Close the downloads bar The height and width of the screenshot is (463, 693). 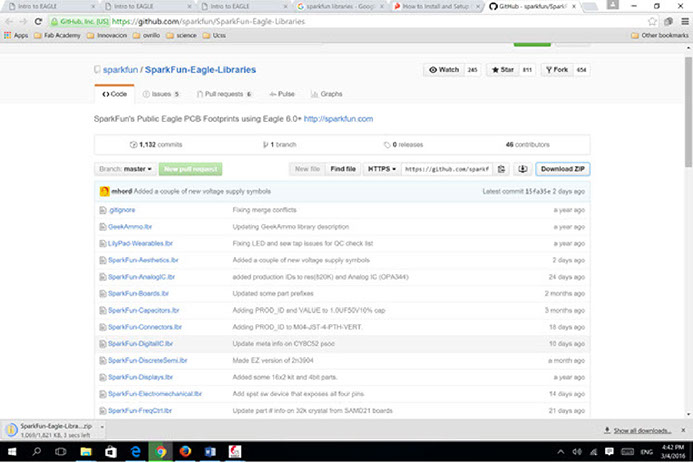click(x=683, y=430)
